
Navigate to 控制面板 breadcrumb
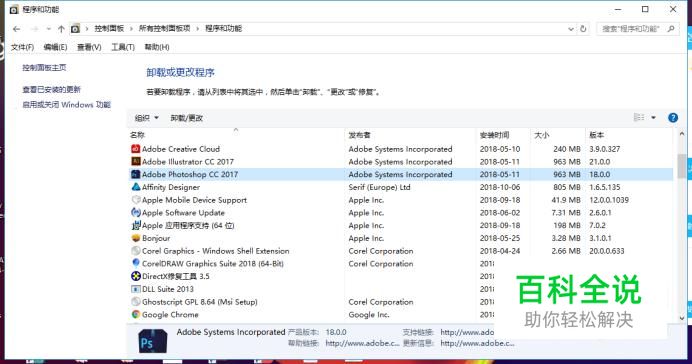click(109, 29)
